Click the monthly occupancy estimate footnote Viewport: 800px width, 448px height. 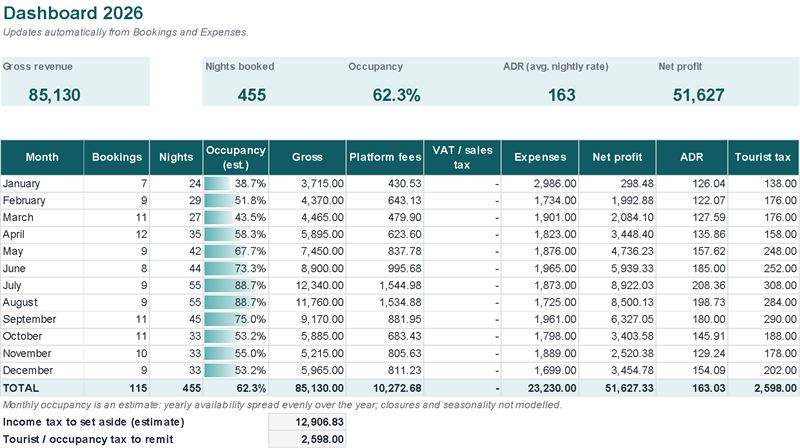pos(282,405)
